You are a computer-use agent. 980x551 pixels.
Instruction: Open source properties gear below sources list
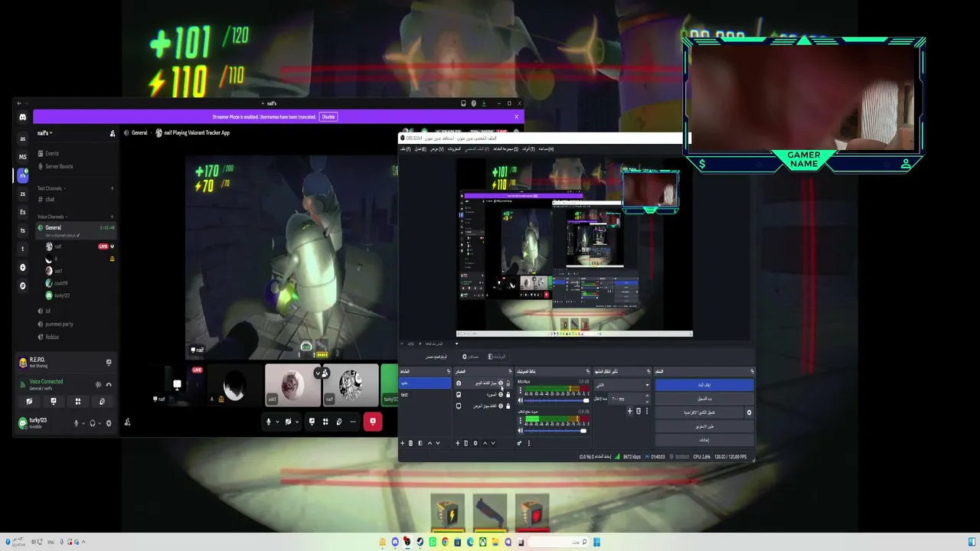tap(475, 443)
